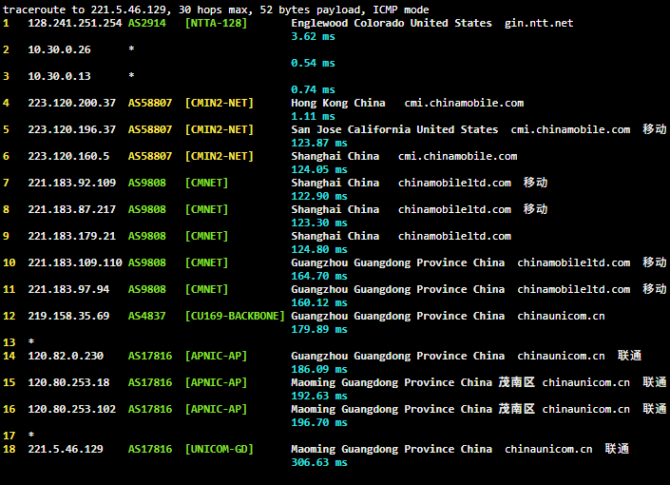This screenshot has height=485, width=670.
Task: Click the IP address 223.120.160.5
Action: tap(68, 156)
